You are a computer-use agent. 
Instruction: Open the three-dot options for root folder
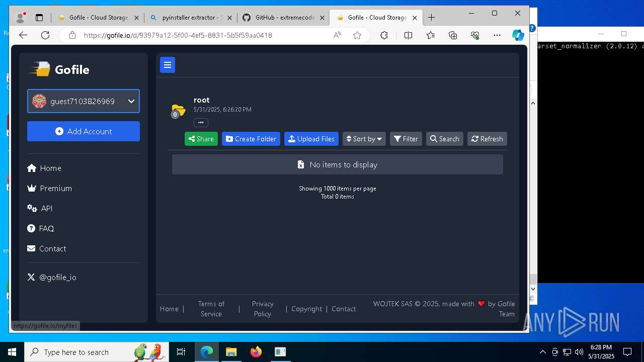coord(201,122)
